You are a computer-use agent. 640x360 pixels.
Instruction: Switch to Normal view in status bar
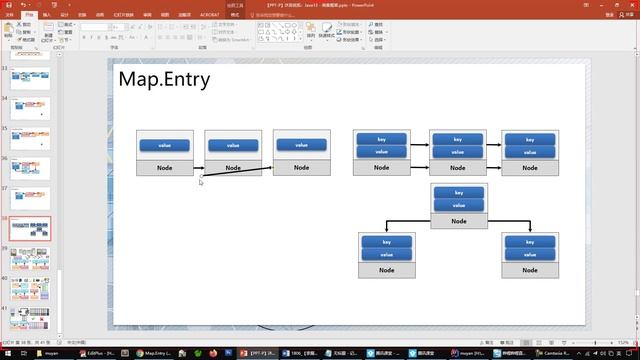526,343
